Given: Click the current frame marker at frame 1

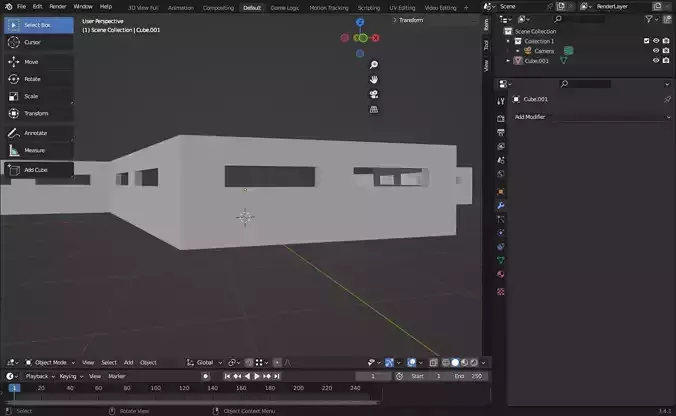Looking at the screenshot, I should point(14,388).
